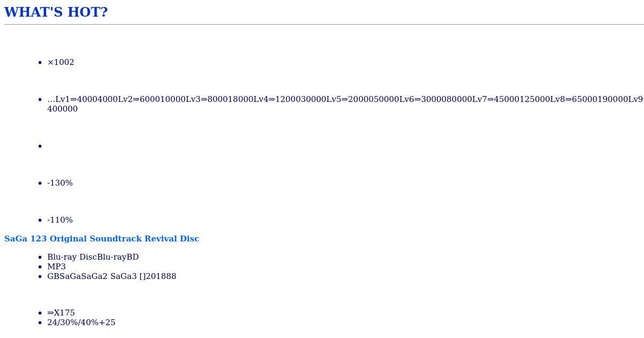644x338 pixels.
Task: Click the Blu-ray DiscBlu-rayBD list entry
Action: coord(93,257)
